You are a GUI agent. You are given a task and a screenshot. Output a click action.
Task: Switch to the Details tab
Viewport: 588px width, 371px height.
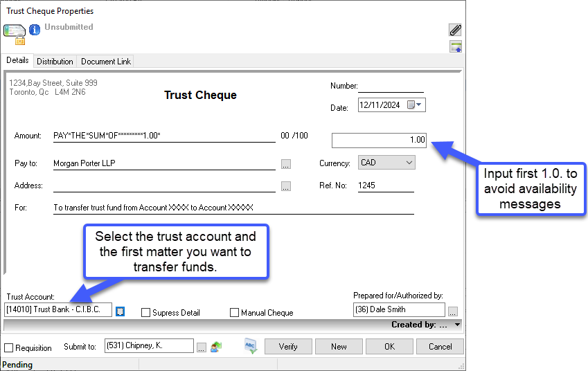pyautogui.click(x=17, y=60)
